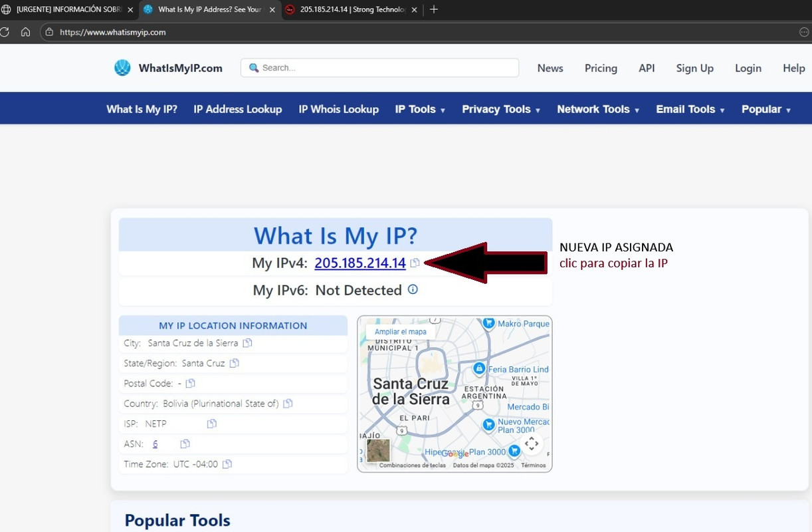Copy the IPv4 address with its copy icon
Viewport: 812px width, 532px height.
tap(415, 263)
